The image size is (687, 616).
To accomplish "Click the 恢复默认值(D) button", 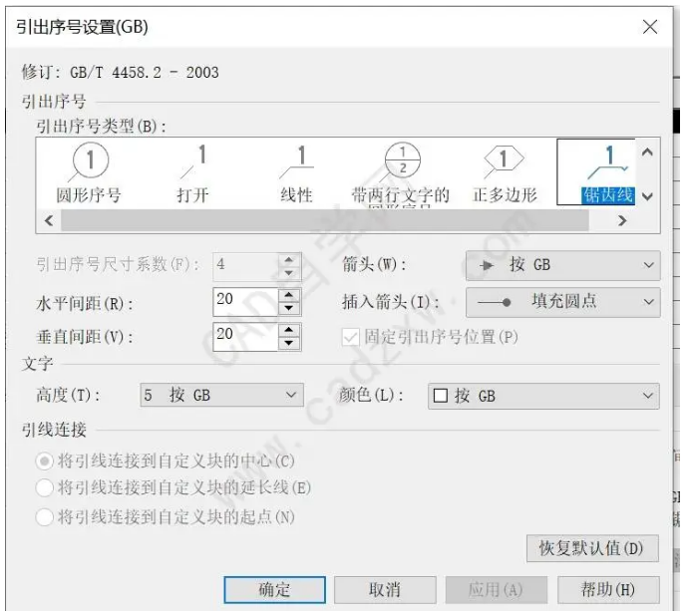I will 592,548.
